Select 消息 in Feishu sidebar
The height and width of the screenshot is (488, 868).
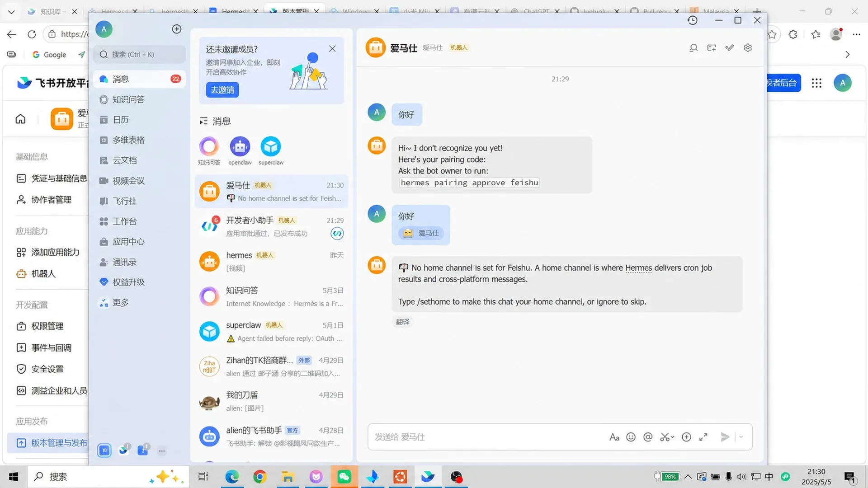pyautogui.click(x=140, y=79)
